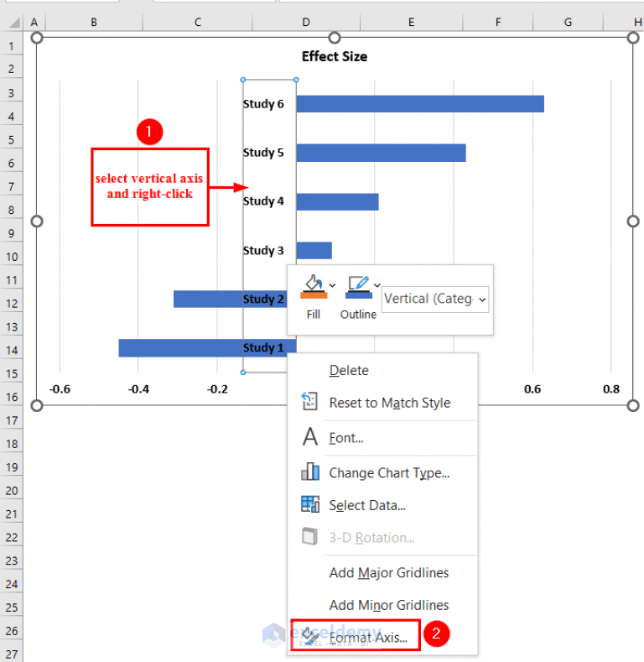This screenshot has height=662, width=644.
Task: Click the chart's right-middle sizing handle
Action: click(x=633, y=222)
